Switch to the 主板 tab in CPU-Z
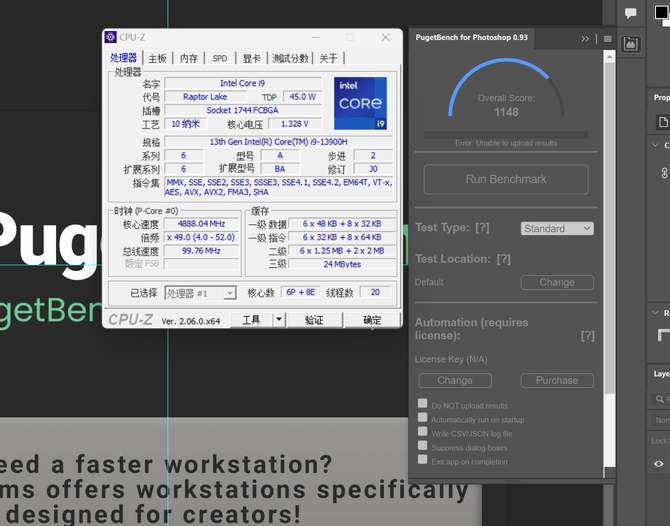Image resolution: width=670 pixels, height=526 pixels. coord(157,59)
